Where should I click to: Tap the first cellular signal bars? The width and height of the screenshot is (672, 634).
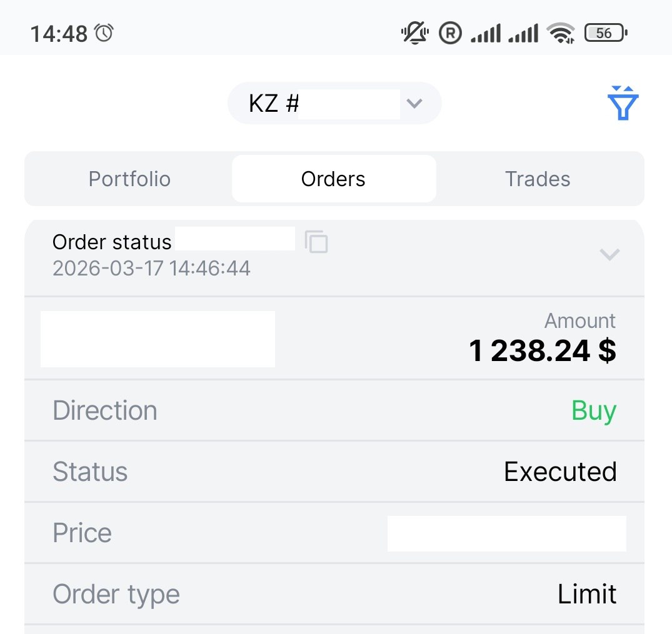coord(486,33)
